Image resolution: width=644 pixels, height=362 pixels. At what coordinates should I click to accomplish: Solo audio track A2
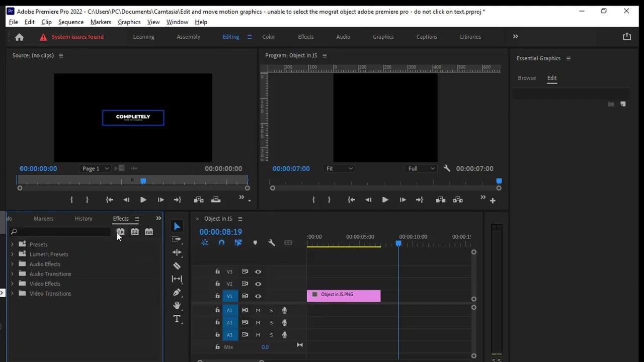[x=271, y=323]
